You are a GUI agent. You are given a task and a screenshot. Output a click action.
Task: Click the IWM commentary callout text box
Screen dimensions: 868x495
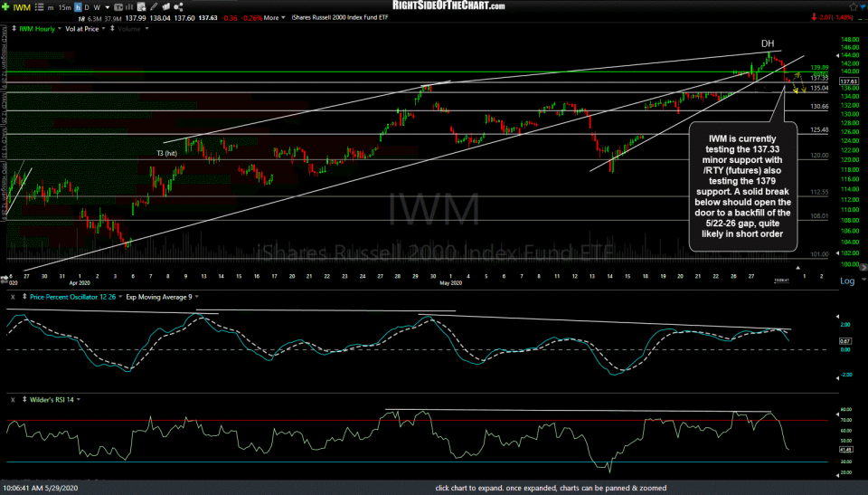click(743, 186)
